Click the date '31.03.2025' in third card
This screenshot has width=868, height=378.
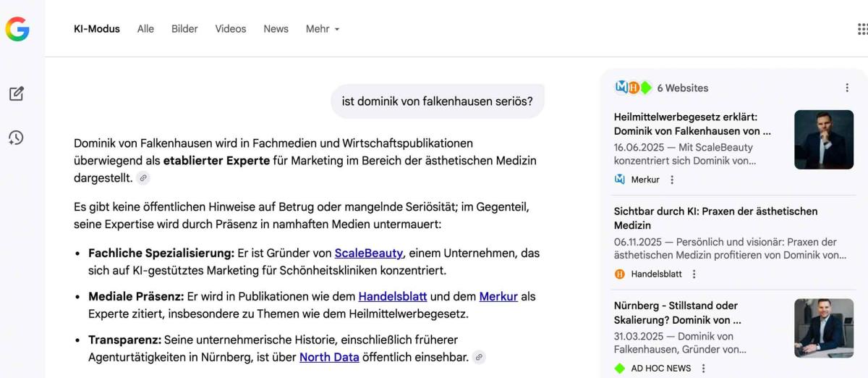pyautogui.click(x=639, y=336)
